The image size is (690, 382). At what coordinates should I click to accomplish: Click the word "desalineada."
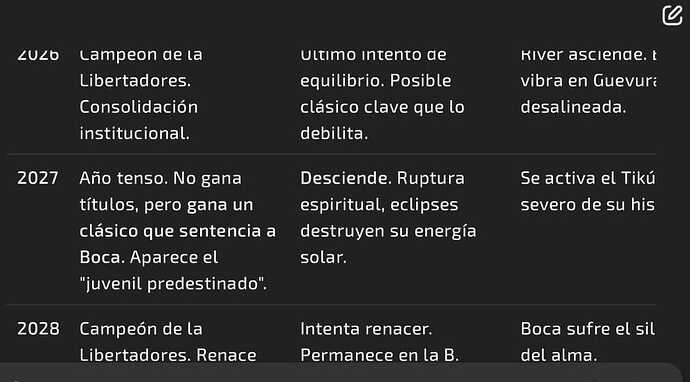pos(573,107)
